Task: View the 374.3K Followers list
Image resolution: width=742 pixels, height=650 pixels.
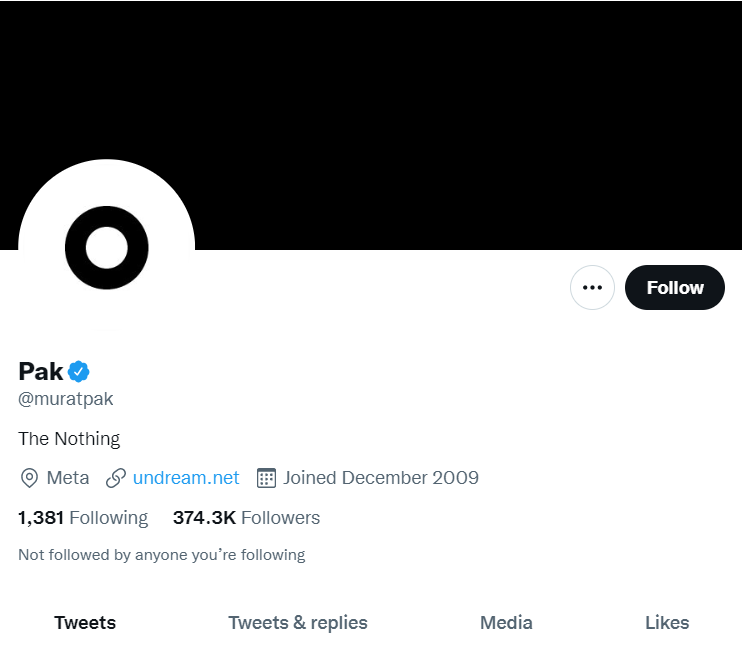Action: [x=246, y=518]
